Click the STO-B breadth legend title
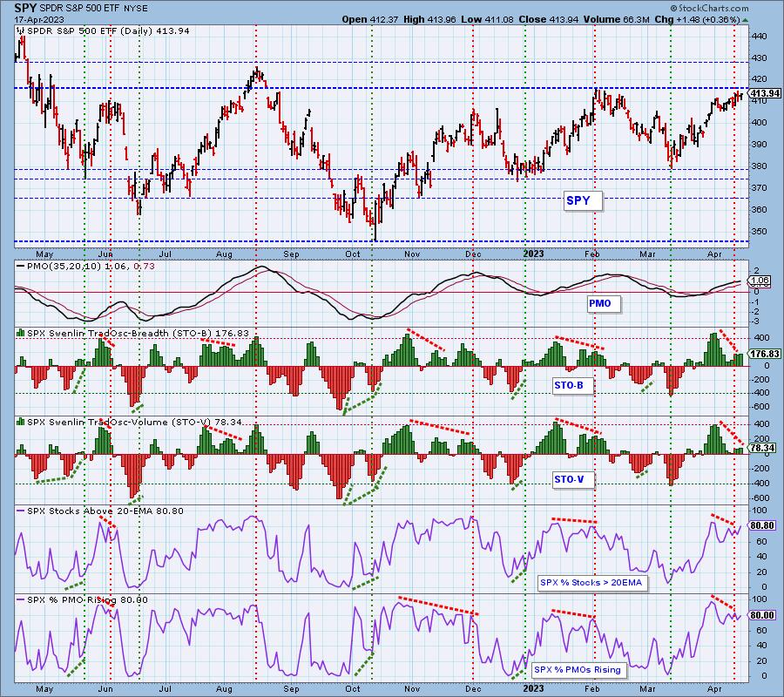784x697 pixels. [138, 333]
